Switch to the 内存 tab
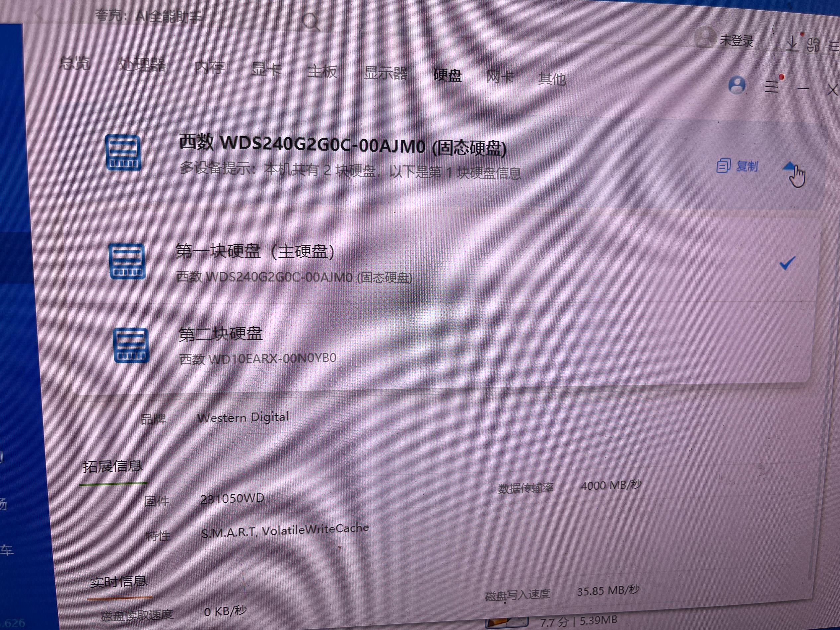This screenshot has height=630, width=840. (209, 68)
